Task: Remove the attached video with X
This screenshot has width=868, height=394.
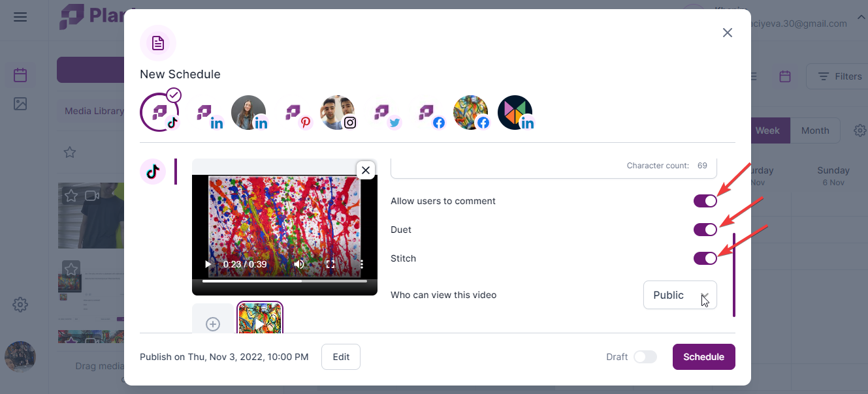Action: (x=366, y=170)
